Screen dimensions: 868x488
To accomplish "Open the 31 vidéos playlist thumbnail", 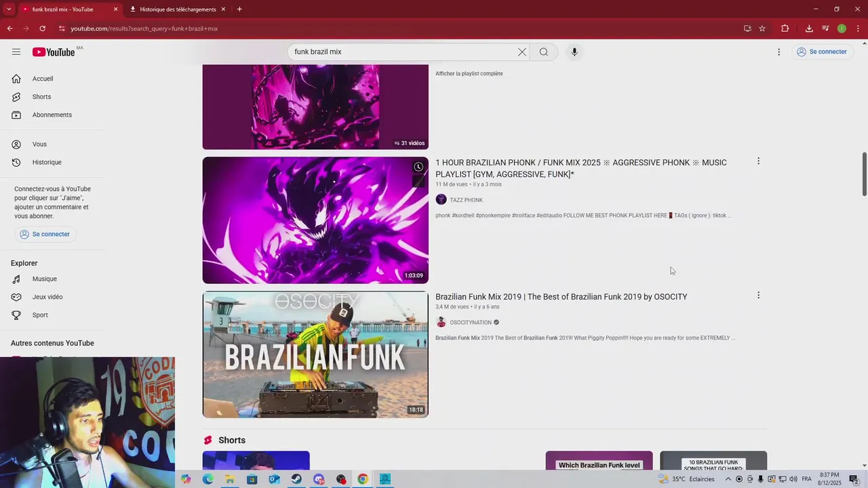I will (x=315, y=107).
